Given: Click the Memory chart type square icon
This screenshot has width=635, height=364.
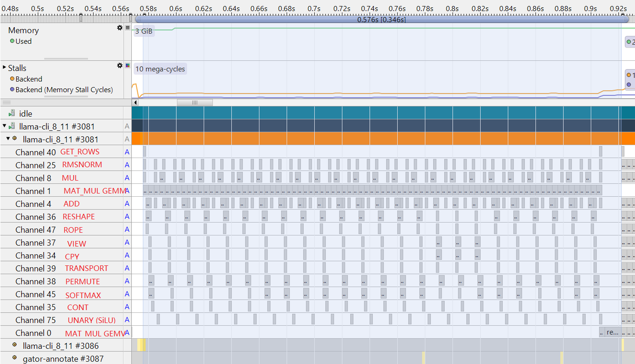Looking at the screenshot, I should tap(128, 28).
